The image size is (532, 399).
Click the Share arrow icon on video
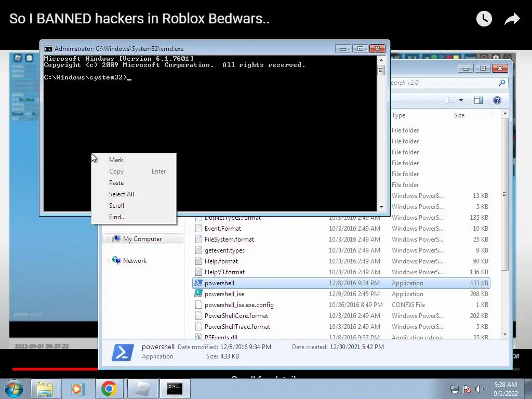(x=512, y=19)
